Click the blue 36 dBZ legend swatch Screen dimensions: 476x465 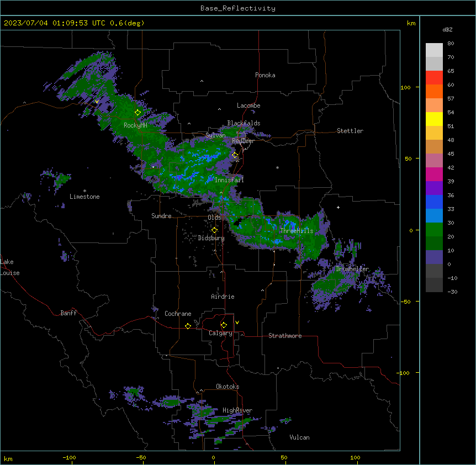click(434, 202)
